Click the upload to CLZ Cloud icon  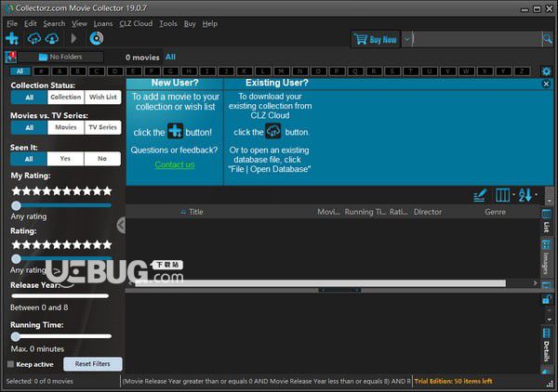[52, 38]
